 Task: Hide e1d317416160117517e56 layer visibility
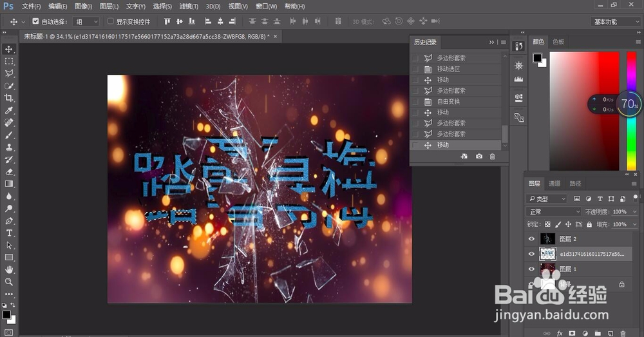click(531, 254)
